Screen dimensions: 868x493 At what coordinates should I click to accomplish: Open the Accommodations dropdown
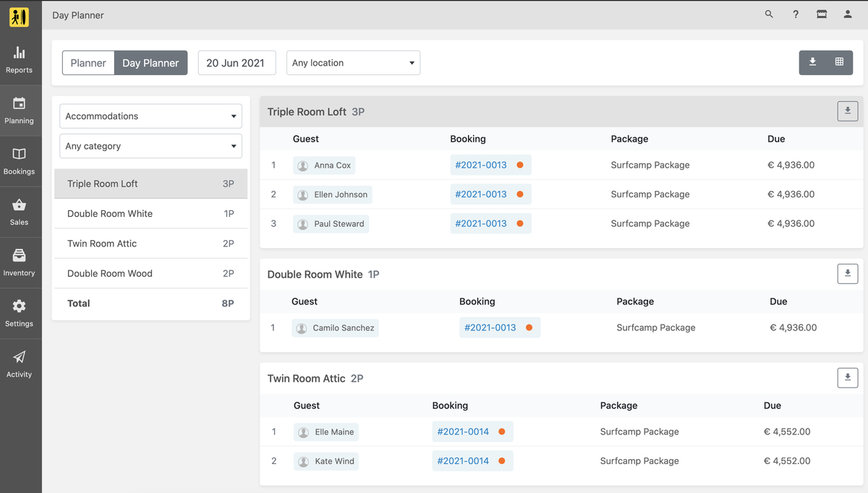(x=150, y=116)
